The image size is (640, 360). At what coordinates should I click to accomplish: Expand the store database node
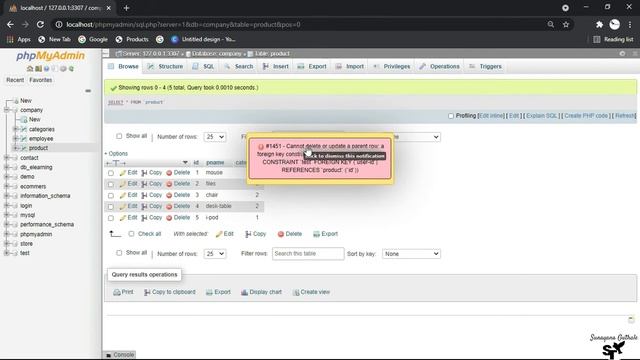[6, 244]
